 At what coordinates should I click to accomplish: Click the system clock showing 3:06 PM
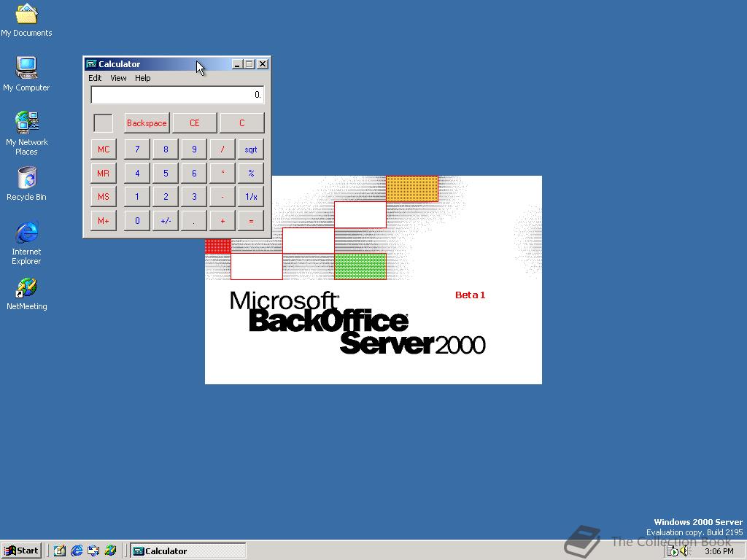coord(719,551)
